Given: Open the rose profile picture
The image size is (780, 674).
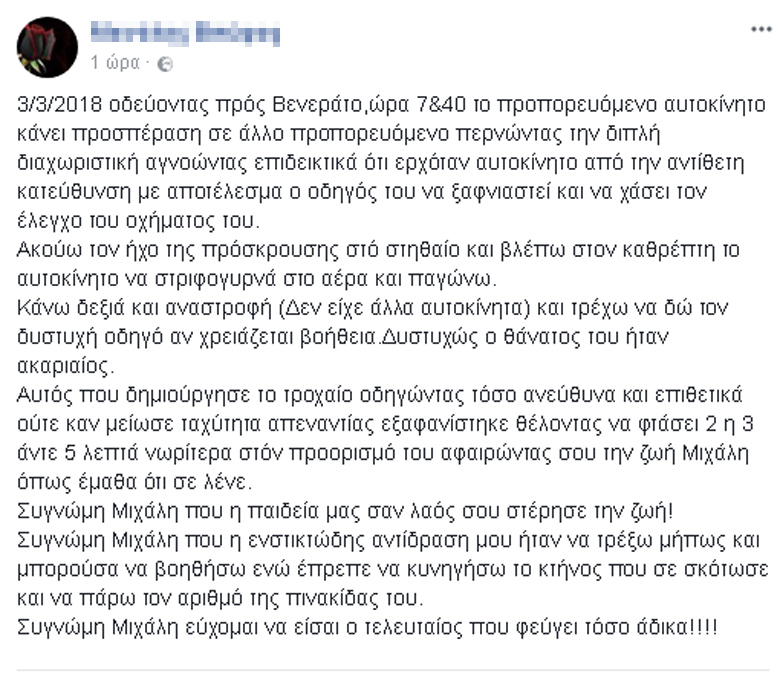Looking at the screenshot, I should click(47, 47).
